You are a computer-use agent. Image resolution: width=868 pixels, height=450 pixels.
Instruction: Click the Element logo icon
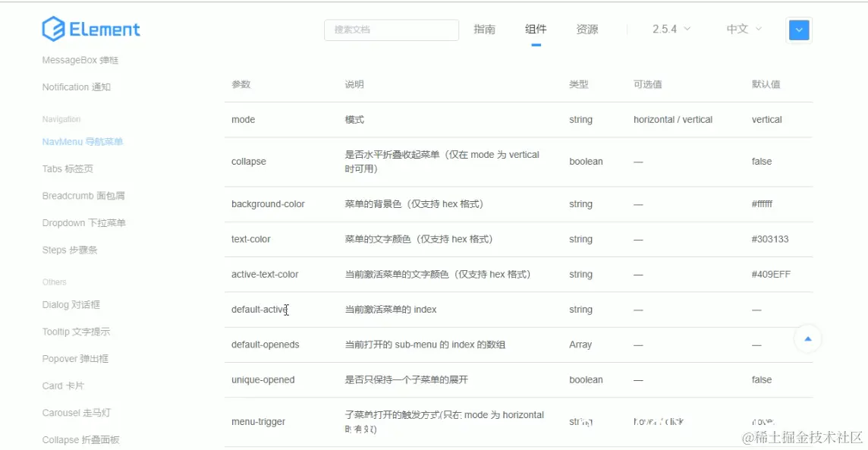52,29
